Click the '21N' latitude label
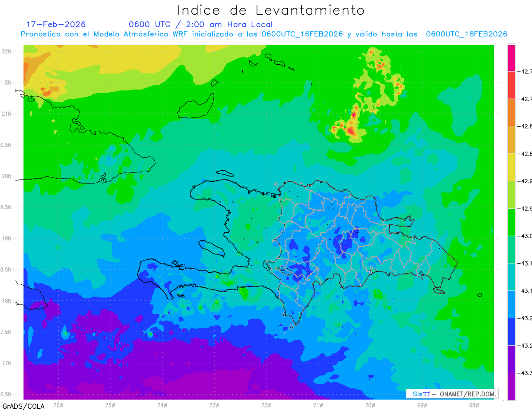Viewport: 532px width, 411px height. click(x=8, y=114)
